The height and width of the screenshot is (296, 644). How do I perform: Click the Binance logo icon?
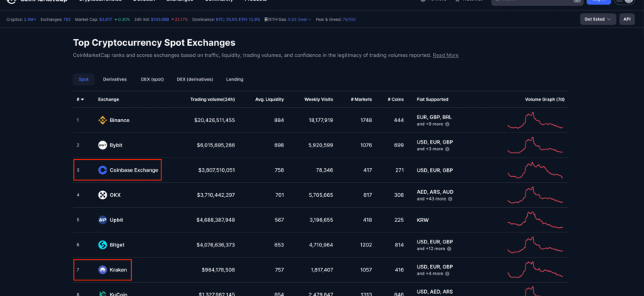(103, 120)
